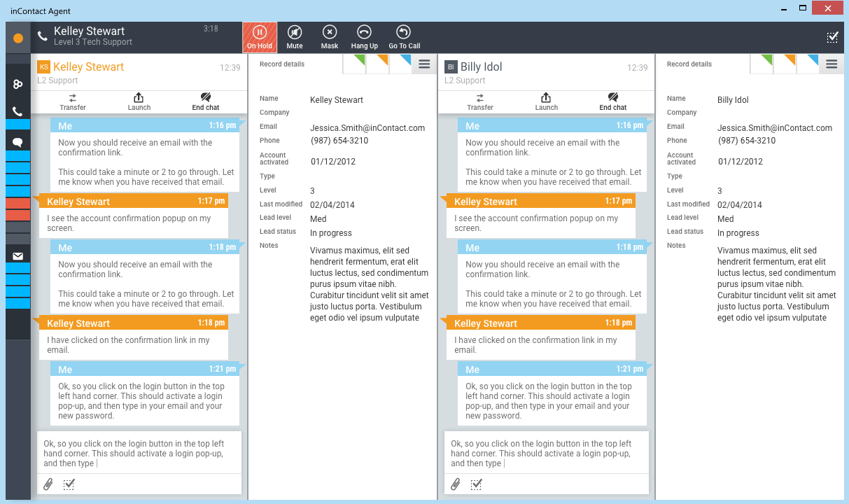This screenshot has width=849, height=504.
Task: Open the record details menu for Kelley Stewart
Action: click(x=423, y=63)
